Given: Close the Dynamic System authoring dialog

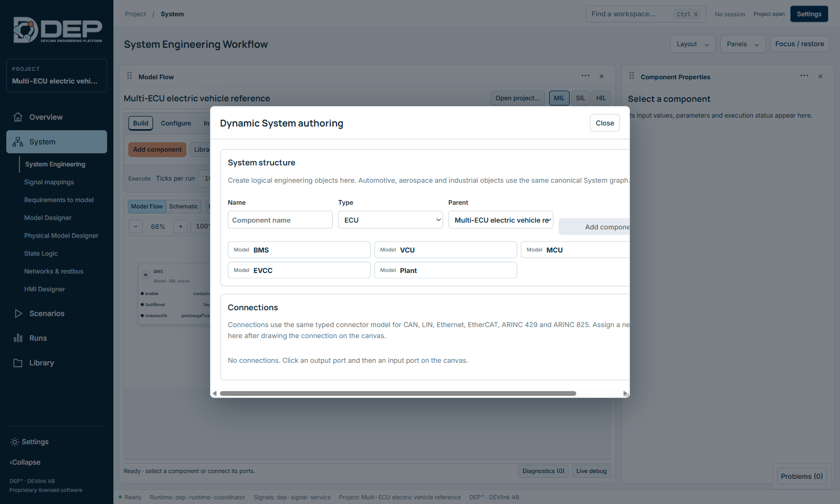Looking at the screenshot, I should tap(605, 123).
